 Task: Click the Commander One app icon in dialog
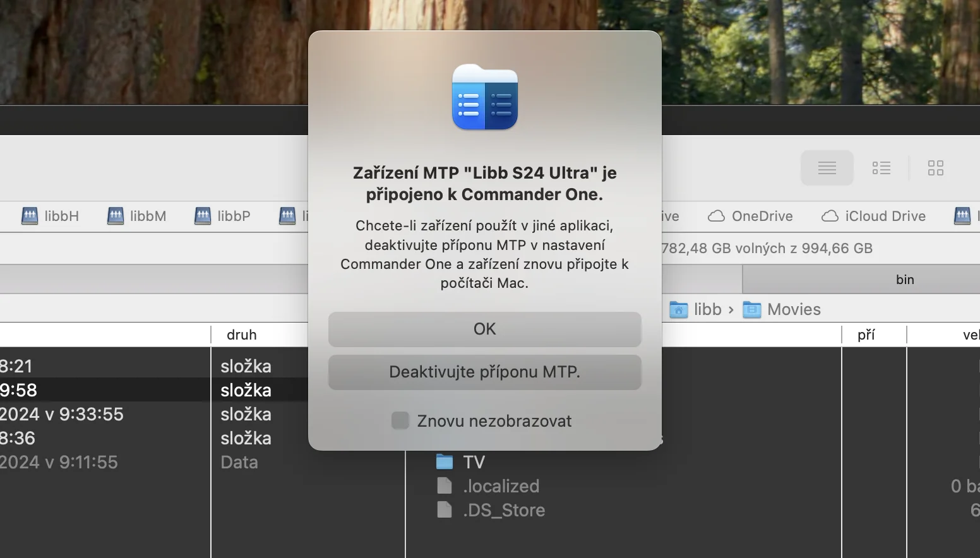tap(485, 97)
